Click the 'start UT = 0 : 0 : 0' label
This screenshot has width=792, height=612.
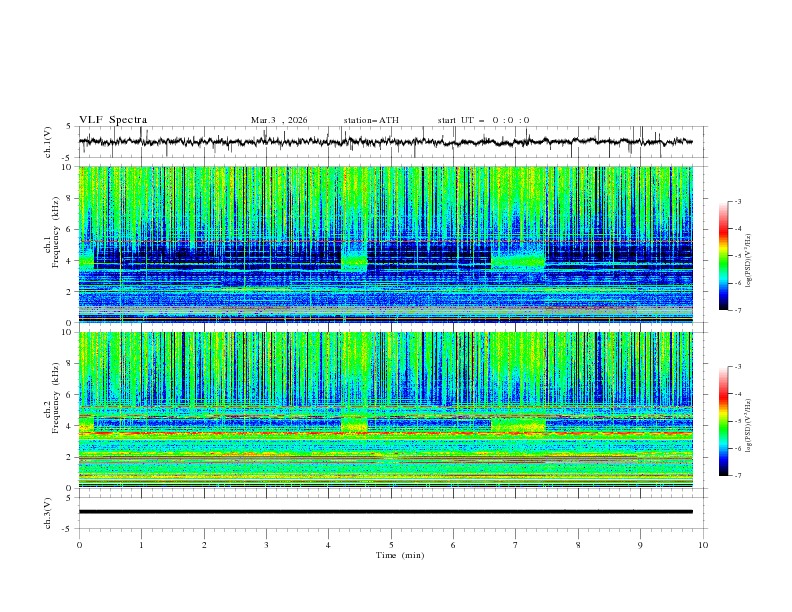(x=483, y=120)
